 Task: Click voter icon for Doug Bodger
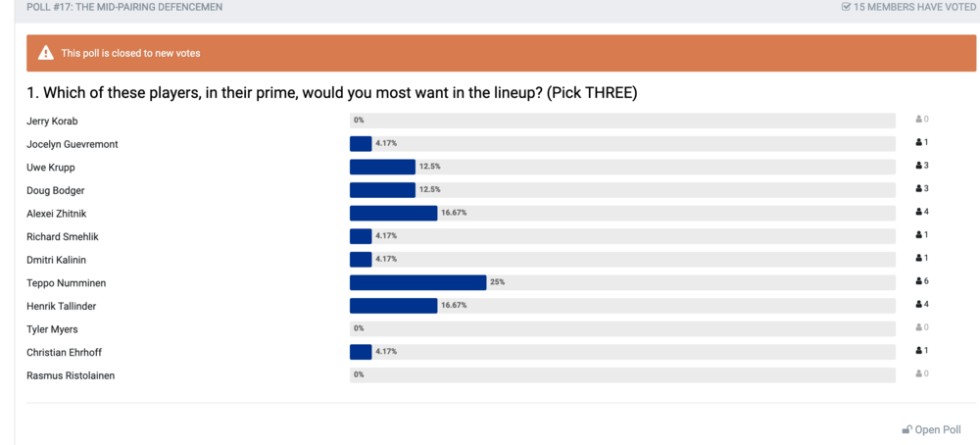coord(919,189)
